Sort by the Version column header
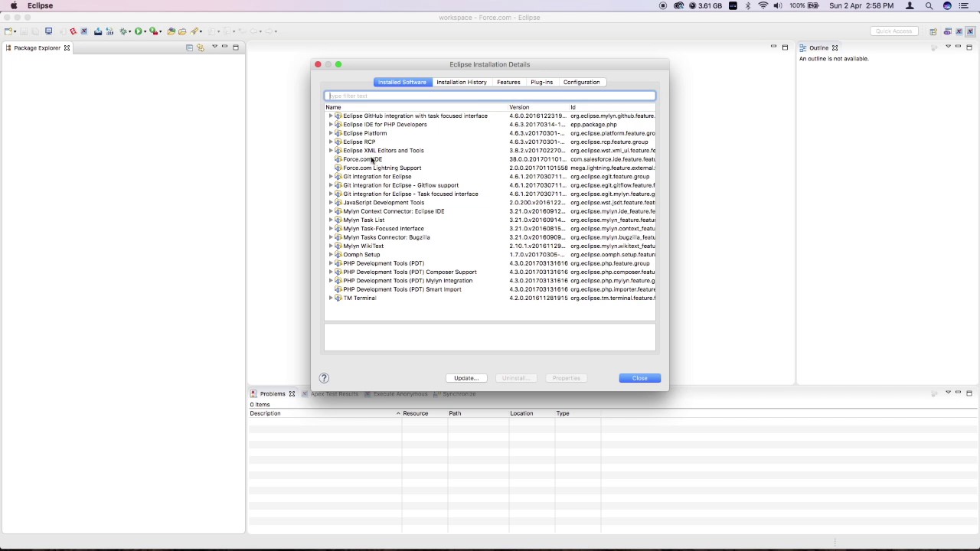This screenshot has width=980, height=551. point(538,107)
